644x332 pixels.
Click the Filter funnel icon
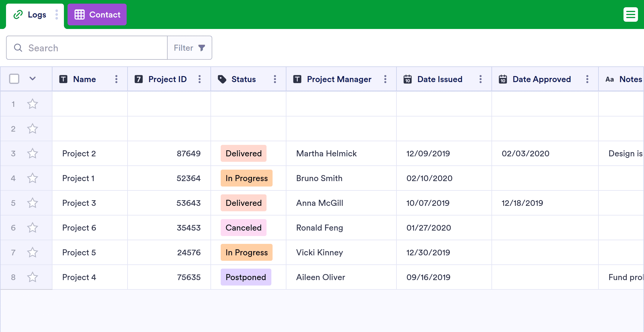[202, 48]
